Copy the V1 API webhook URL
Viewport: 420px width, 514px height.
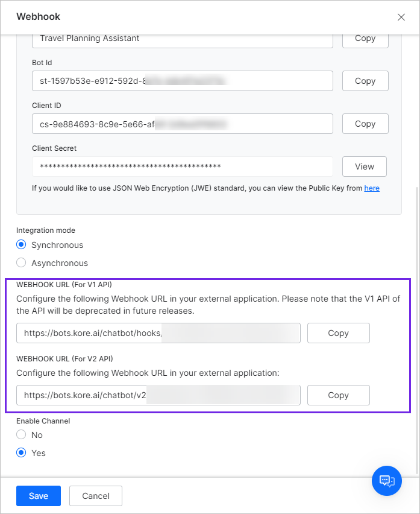click(x=338, y=333)
